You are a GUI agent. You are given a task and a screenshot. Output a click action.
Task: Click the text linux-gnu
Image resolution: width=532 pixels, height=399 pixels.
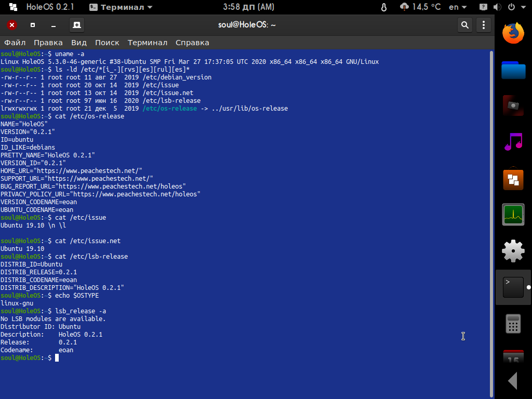17,303
